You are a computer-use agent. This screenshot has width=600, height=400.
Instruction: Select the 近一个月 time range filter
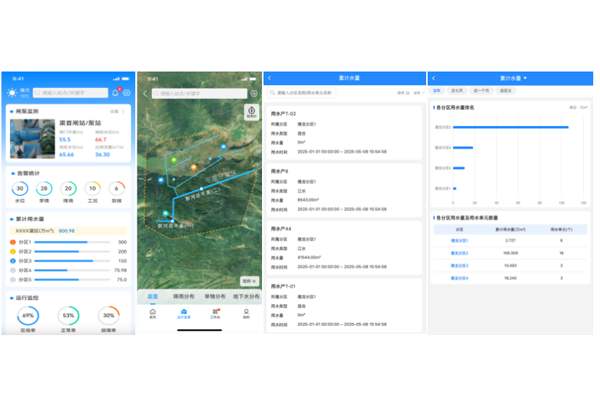click(481, 90)
